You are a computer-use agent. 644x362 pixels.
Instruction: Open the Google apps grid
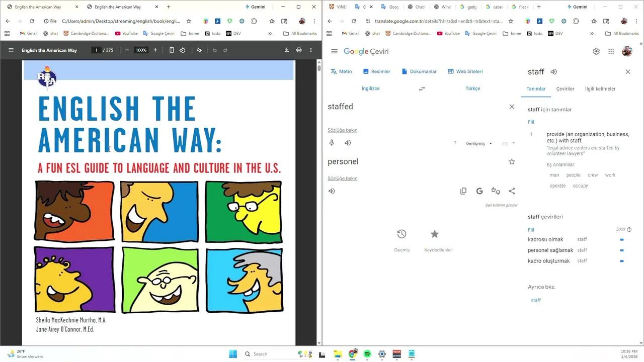(x=611, y=51)
